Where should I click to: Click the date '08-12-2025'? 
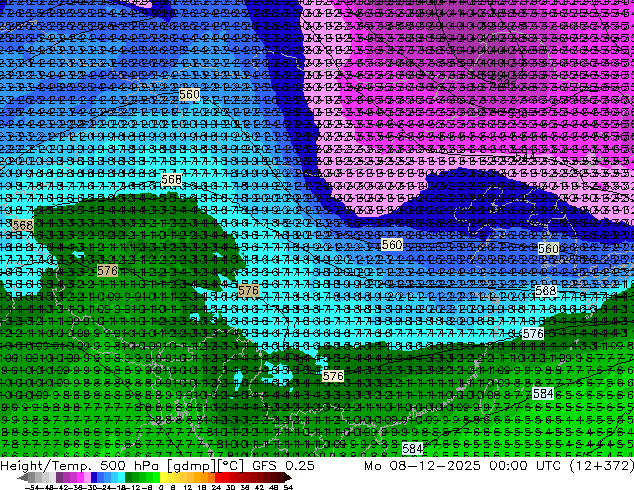[x=435, y=466]
